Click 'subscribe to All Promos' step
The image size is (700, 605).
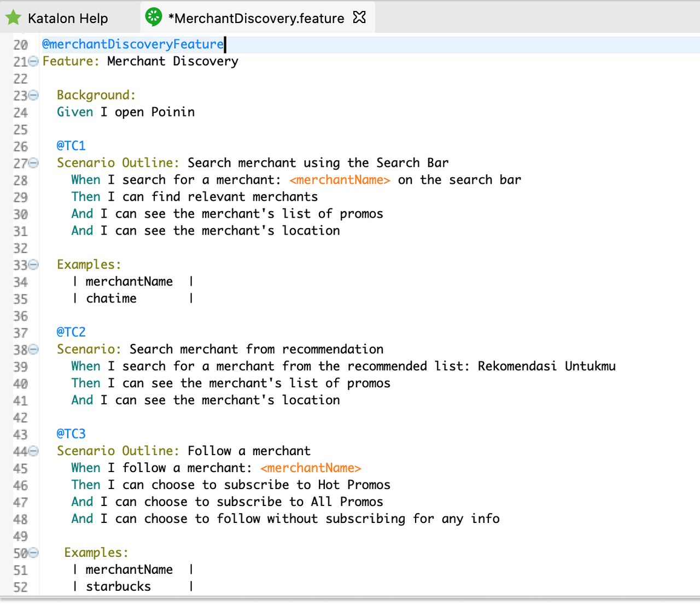(x=227, y=502)
